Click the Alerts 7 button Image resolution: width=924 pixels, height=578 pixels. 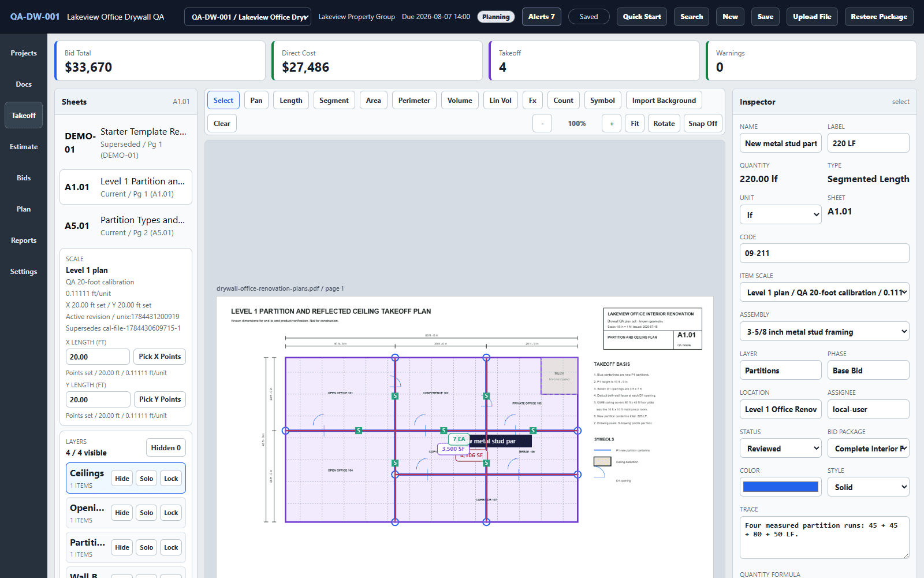(541, 17)
